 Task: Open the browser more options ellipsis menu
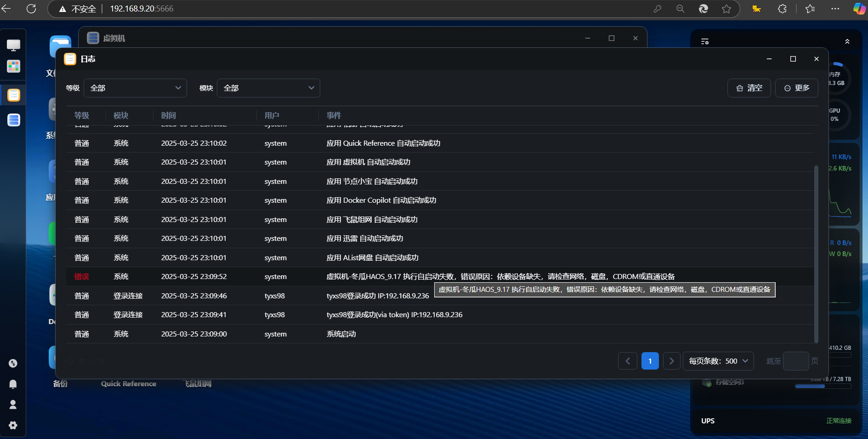point(835,9)
